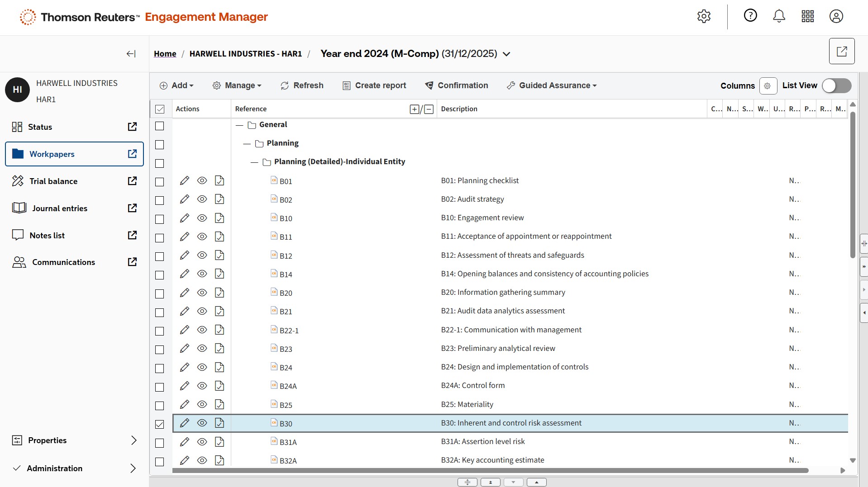868x487 pixels.
Task: Toggle the List View switch
Action: pos(836,85)
